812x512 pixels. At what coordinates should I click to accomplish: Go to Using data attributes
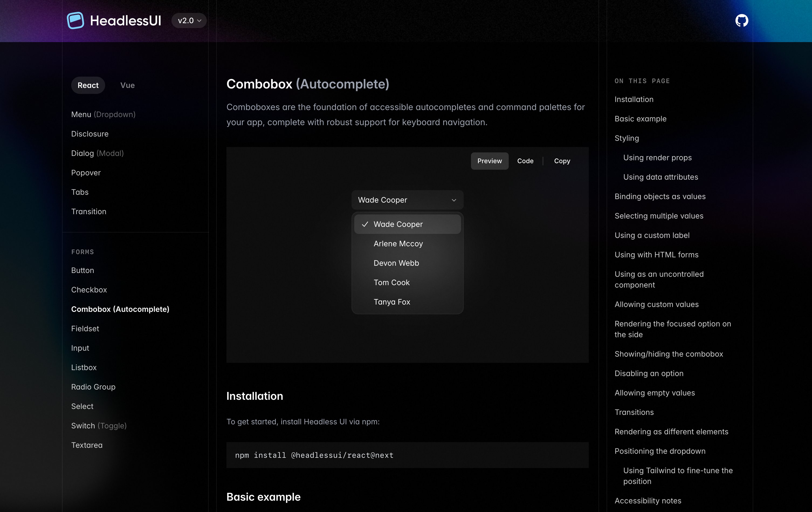pos(660,177)
